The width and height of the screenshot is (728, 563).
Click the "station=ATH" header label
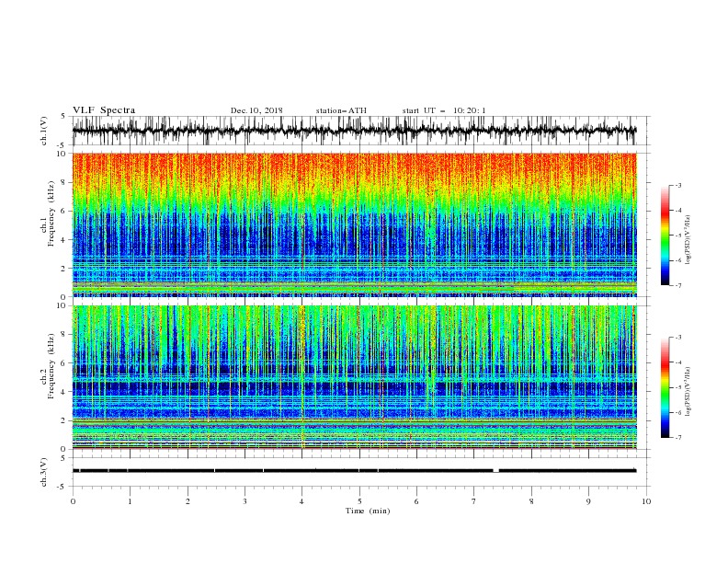[341, 110]
